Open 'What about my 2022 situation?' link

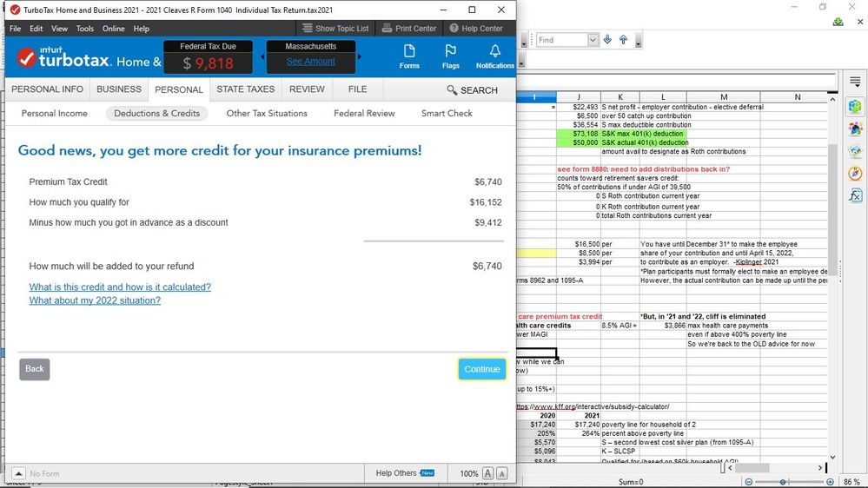coord(95,300)
